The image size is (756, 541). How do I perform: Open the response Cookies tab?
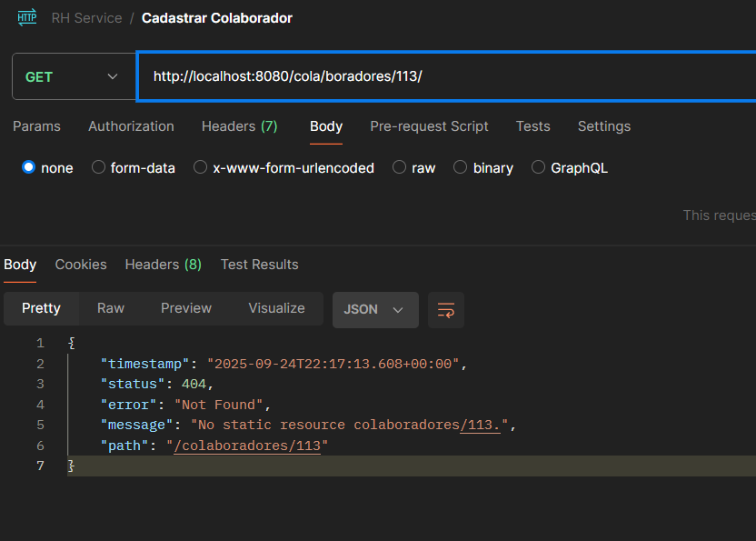(x=81, y=265)
